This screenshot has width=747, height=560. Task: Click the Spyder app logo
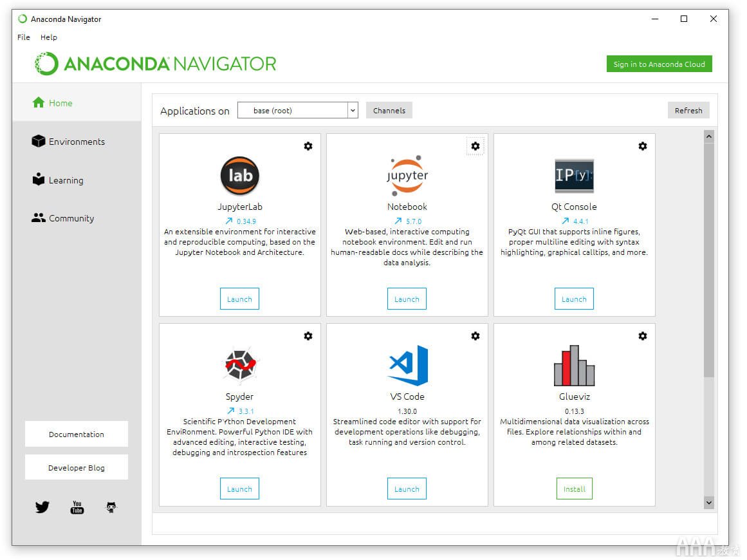tap(239, 365)
